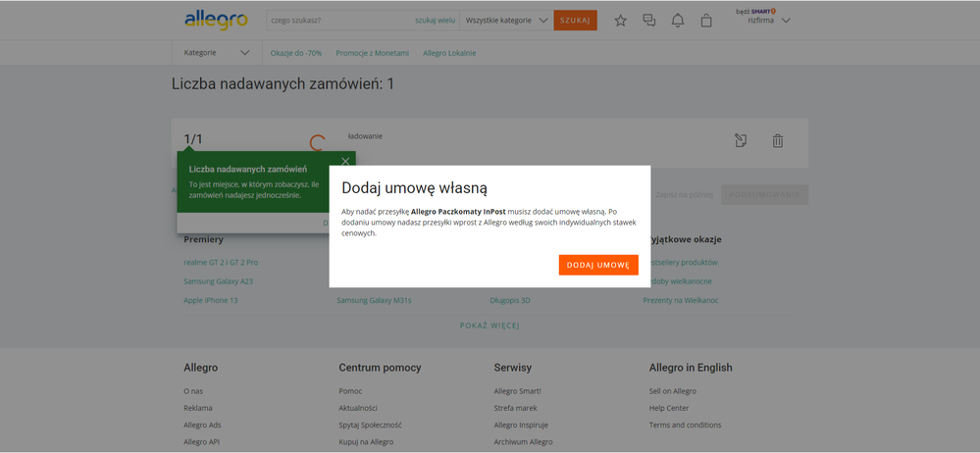Close the green tooltip with X
980x453 pixels.
pos(345,161)
